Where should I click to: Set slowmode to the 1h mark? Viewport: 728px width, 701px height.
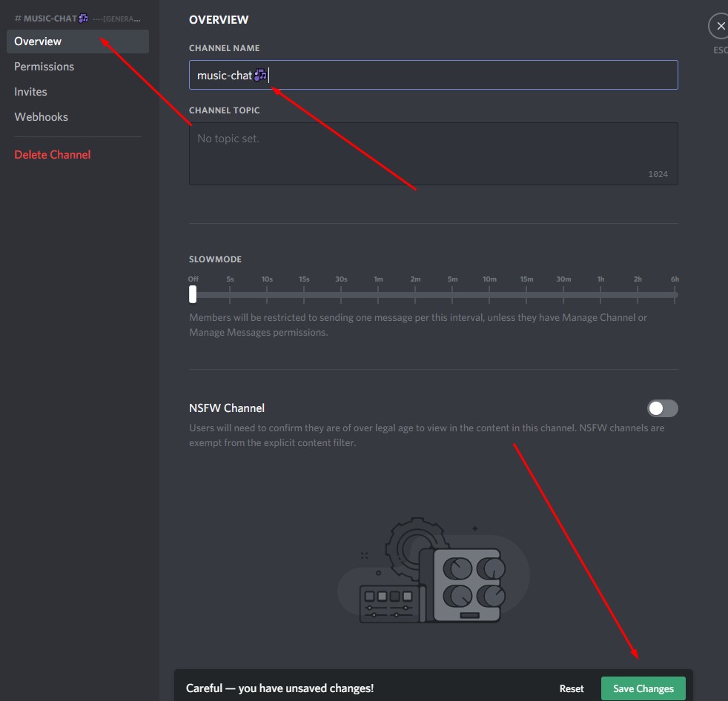click(600, 294)
